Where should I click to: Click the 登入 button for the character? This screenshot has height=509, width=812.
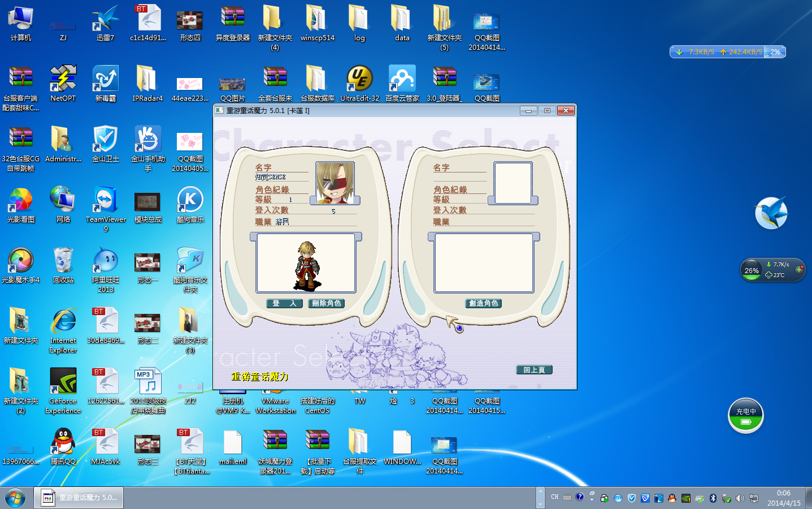(x=284, y=304)
